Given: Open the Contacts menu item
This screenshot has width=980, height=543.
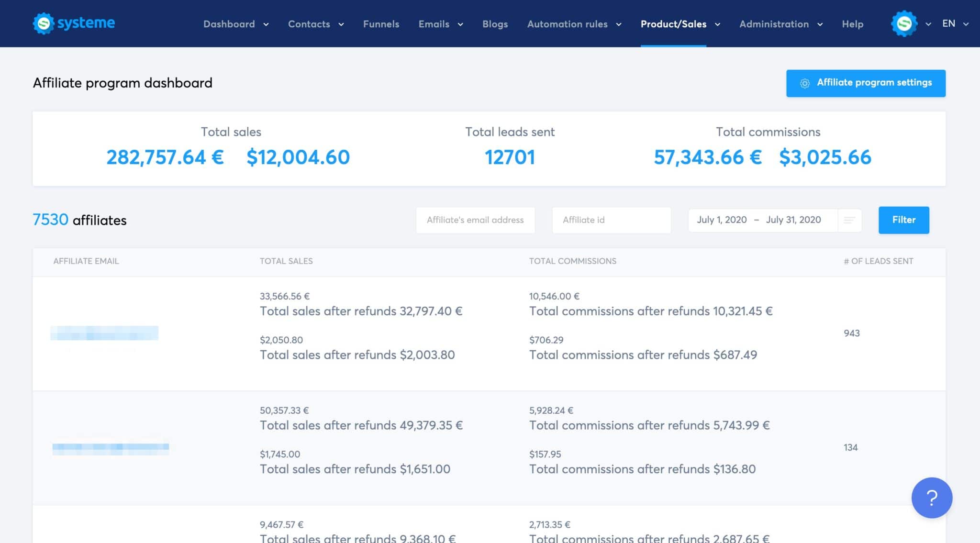Looking at the screenshot, I should pos(309,24).
